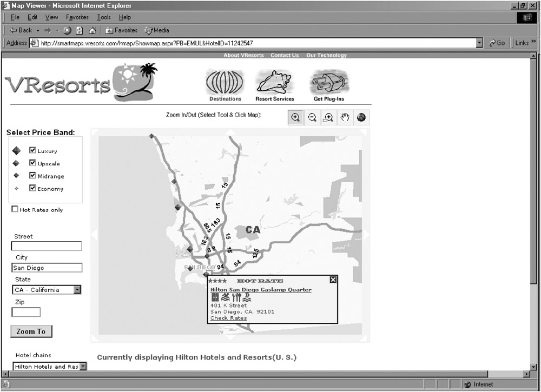This screenshot has width=541, height=392.
Task: Click the Zoom To button
Action: (x=31, y=331)
